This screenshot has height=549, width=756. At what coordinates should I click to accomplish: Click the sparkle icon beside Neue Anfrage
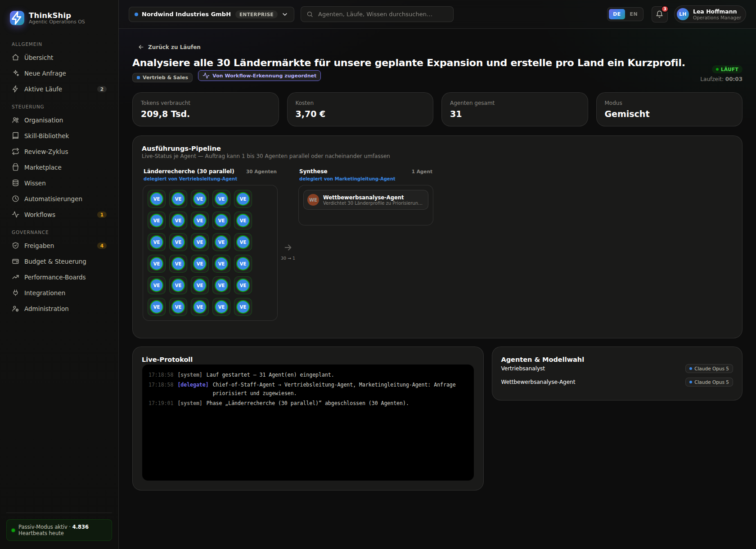tap(16, 73)
